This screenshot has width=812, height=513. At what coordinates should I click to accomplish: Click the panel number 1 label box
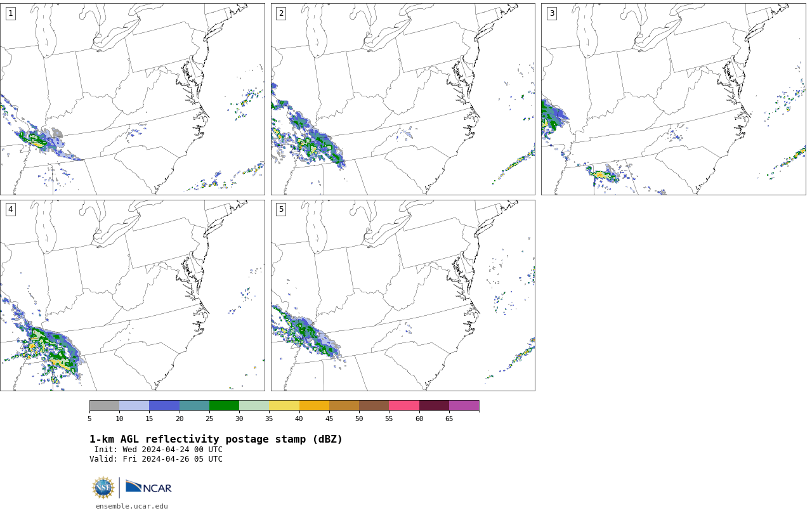10,13
